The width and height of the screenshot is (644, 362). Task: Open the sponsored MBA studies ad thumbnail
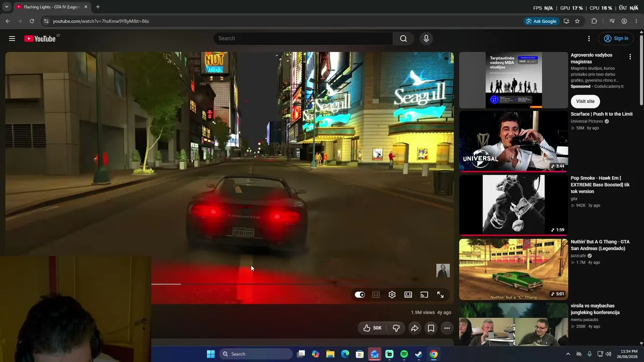pyautogui.click(x=513, y=80)
